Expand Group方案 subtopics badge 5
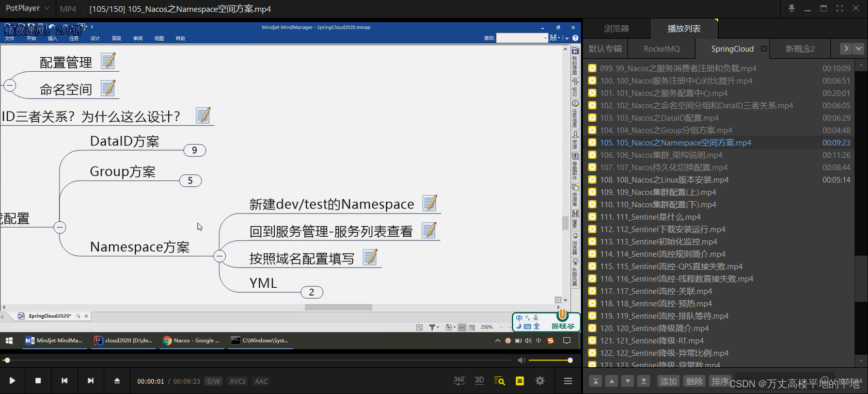This screenshot has width=868, height=394. coord(190,180)
